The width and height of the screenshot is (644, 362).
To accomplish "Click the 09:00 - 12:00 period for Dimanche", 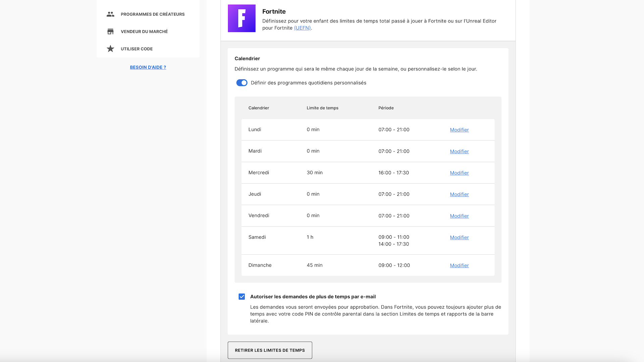I will click(394, 265).
